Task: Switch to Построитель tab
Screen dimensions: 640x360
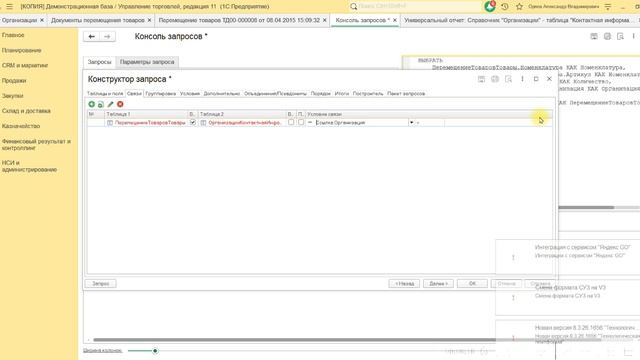Action: tap(368, 93)
